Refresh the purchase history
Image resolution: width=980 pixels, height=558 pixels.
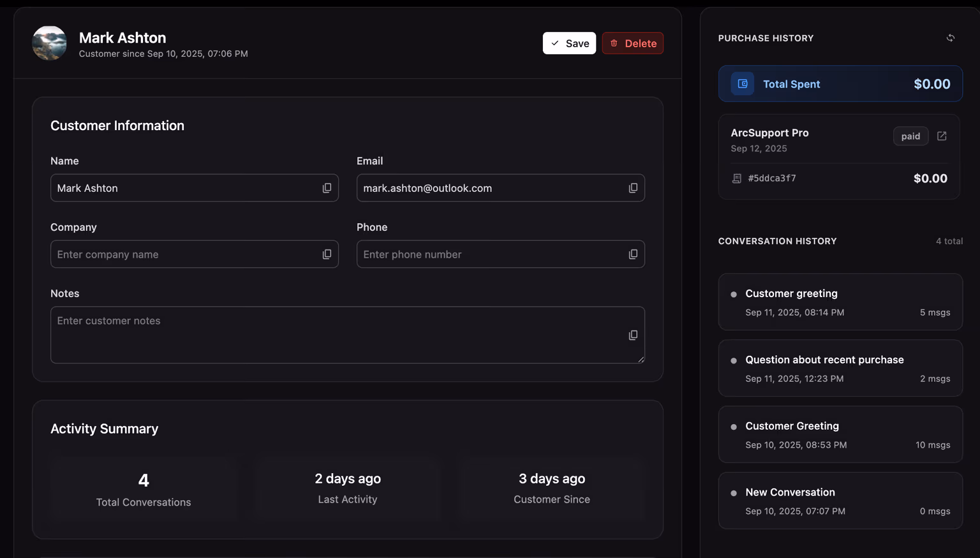tap(950, 38)
